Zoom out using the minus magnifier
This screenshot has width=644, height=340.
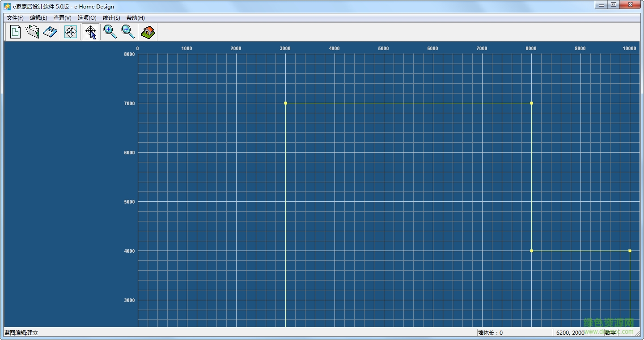tap(128, 32)
